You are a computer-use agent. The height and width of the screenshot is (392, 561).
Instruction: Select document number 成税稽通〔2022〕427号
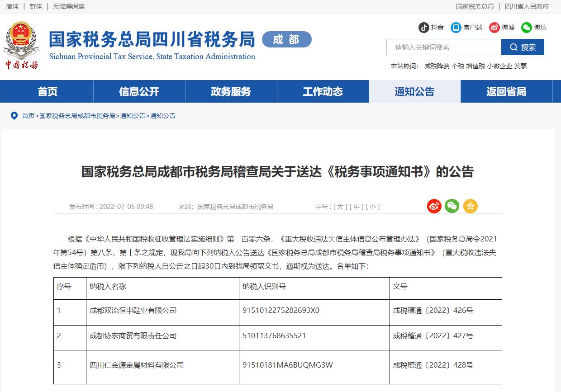[433, 336]
